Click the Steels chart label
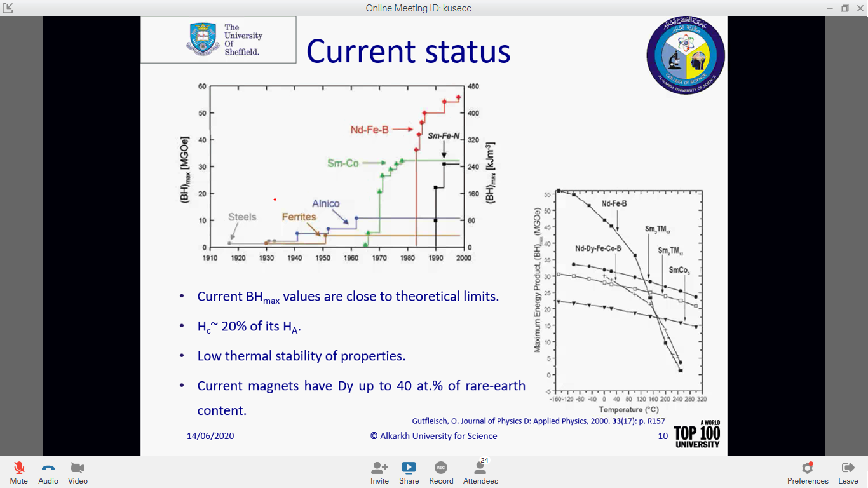 pyautogui.click(x=242, y=217)
